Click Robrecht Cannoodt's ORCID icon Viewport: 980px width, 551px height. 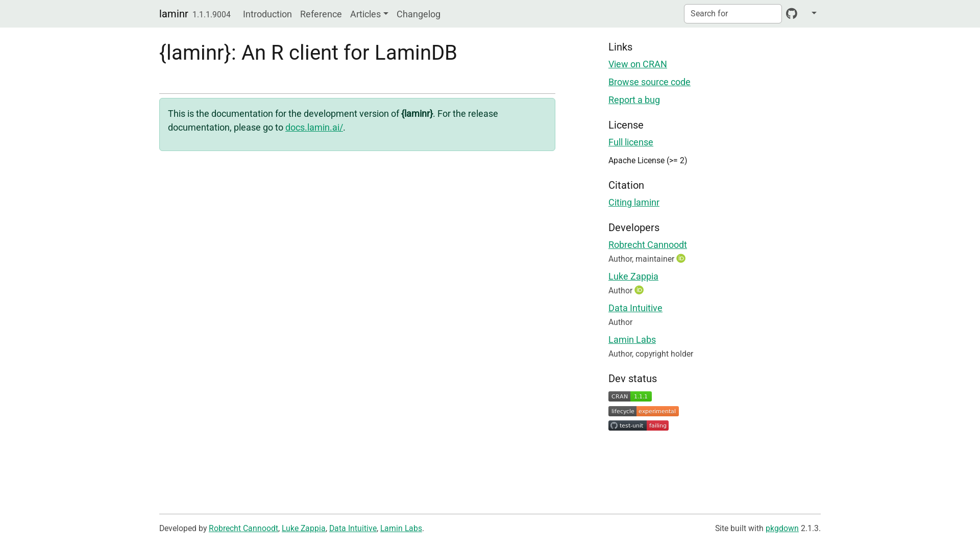tap(681, 259)
